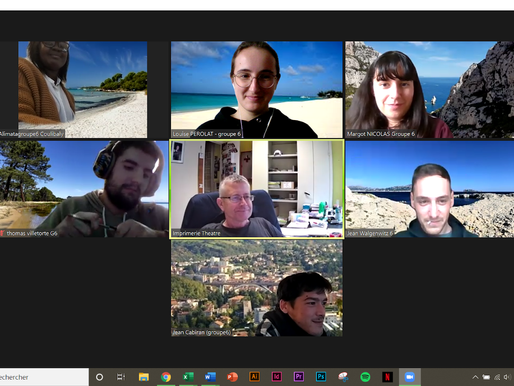Image resolution: width=514 pixels, height=386 pixels.
Task: Show hidden system tray icons chevron
Action: (475, 377)
